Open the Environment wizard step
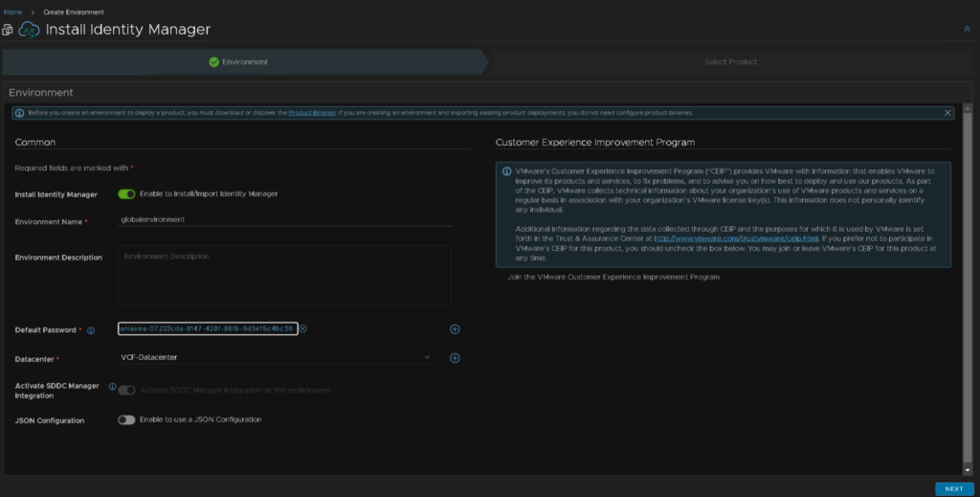Viewport: 980px width, 497px height. coord(244,62)
